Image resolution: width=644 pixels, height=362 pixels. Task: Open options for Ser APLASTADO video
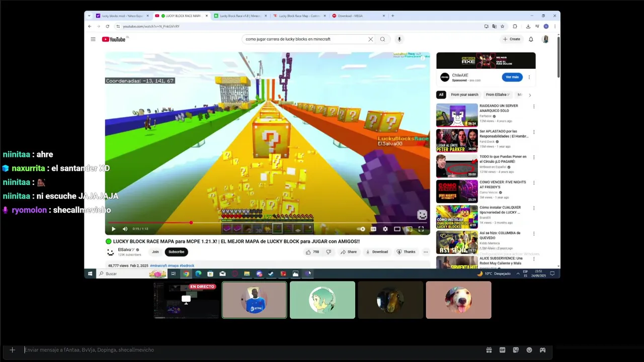(x=534, y=132)
